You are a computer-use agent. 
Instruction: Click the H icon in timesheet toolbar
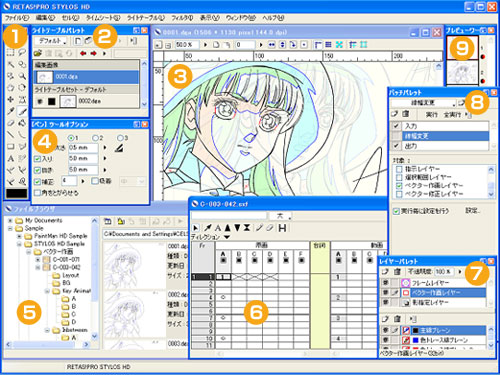click(282, 228)
